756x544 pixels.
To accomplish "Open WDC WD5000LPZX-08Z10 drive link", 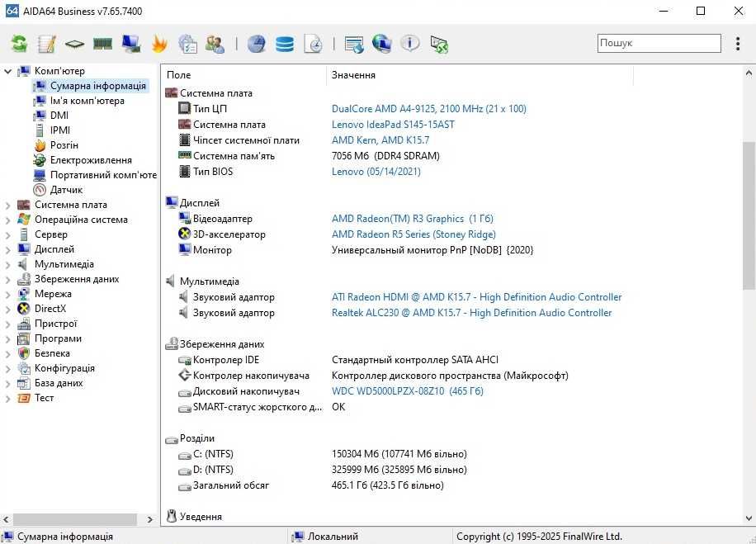I will click(408, 391).
